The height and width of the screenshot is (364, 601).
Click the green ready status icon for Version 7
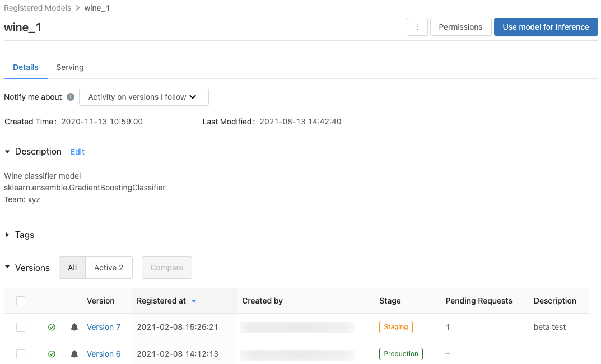tap(52, 327)
